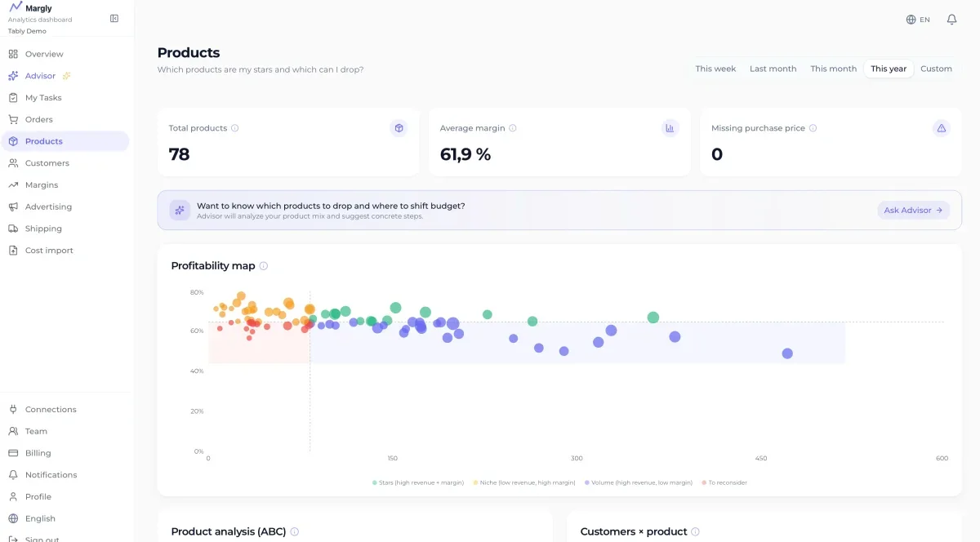The width and height of the screenshot is (980, 542).
Task: Open notifications via the bell icon
Action: [951, 20]
